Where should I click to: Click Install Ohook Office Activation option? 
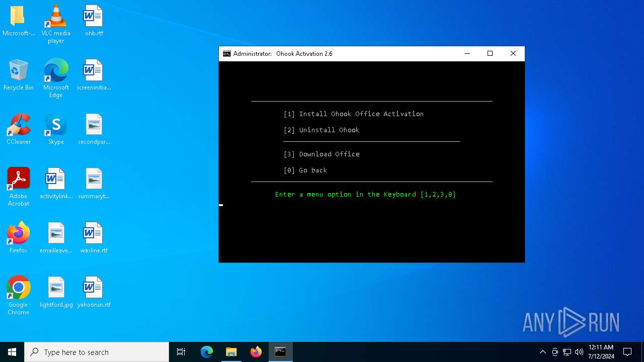point(354,114)
